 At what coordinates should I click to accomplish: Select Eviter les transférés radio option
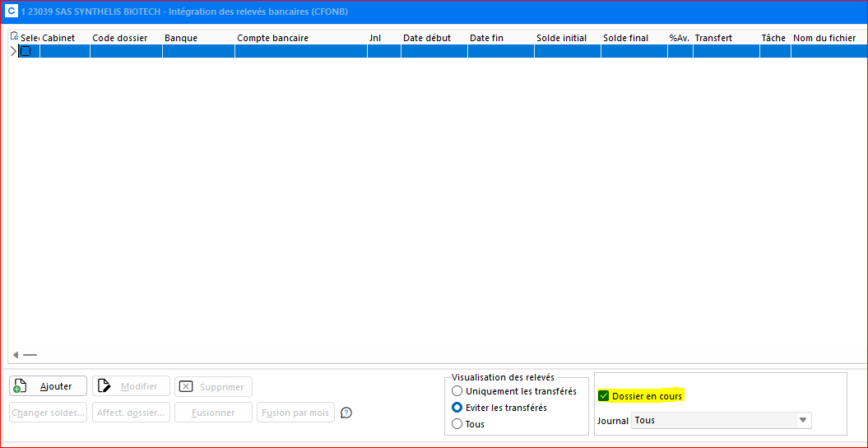point(457,408)
